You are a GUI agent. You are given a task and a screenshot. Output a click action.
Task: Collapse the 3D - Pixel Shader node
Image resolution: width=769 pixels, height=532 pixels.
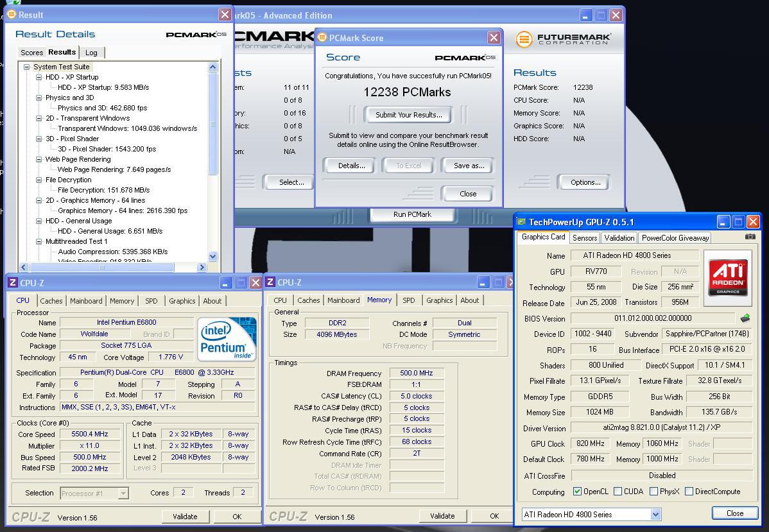point(39,139)
